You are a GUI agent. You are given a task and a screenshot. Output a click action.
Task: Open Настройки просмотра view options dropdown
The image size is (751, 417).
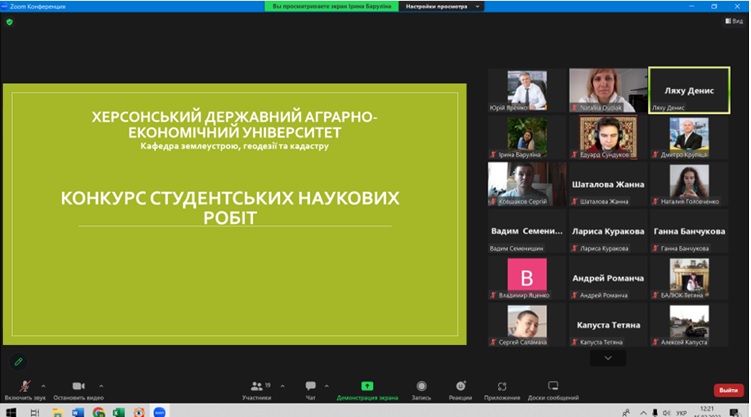pos(441,6)
